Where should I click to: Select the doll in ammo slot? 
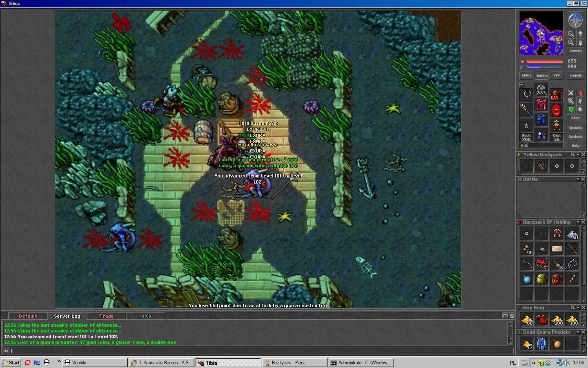[557, 125]
